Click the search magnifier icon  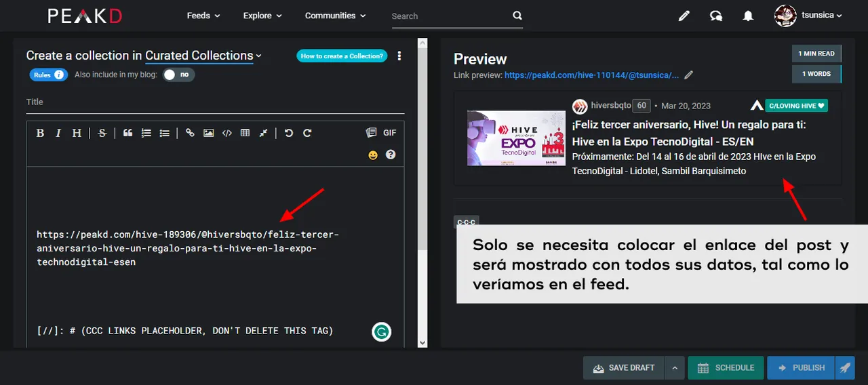(x=517, y=16)
